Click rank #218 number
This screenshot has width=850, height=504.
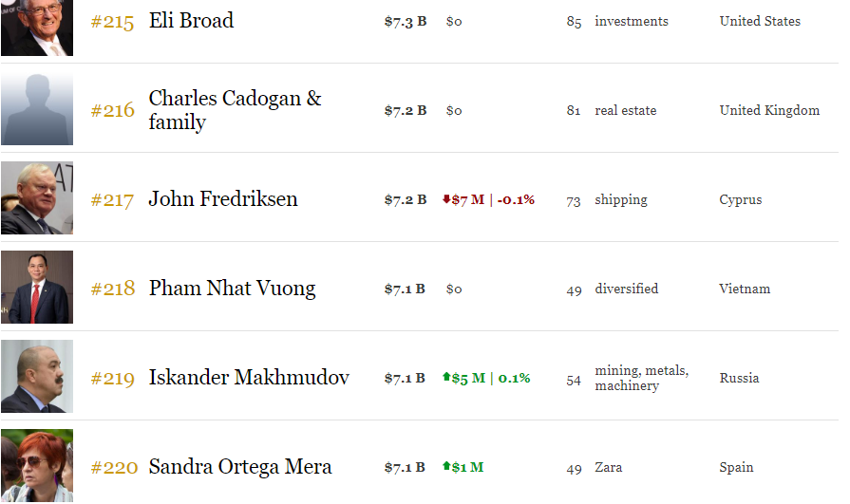pos(112,289)
